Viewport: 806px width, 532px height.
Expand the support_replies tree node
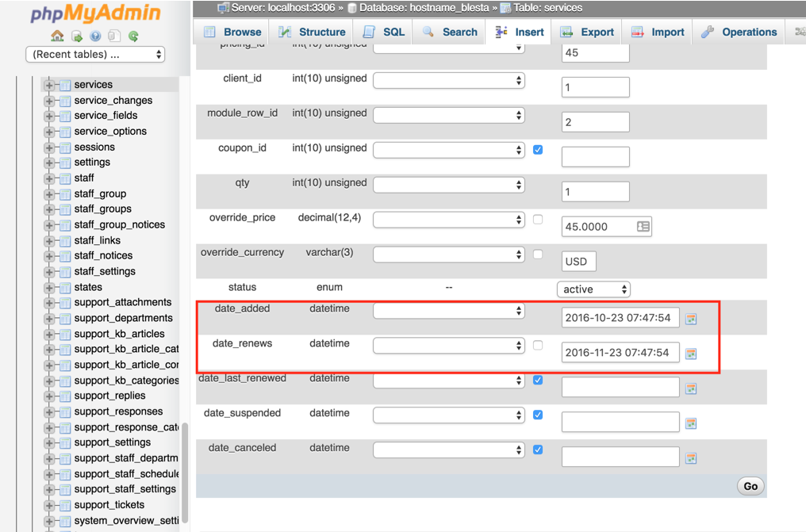(49, 396)
